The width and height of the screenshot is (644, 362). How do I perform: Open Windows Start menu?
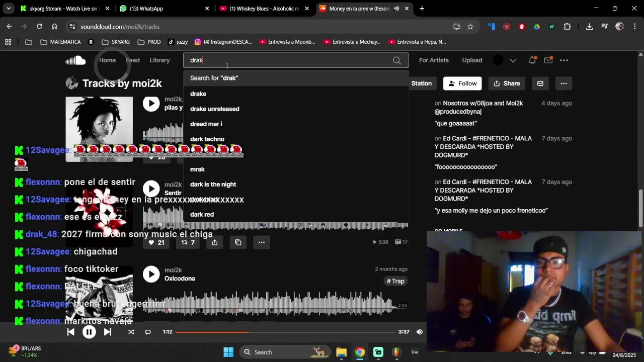pyautogui.click(x=228, y=352)
